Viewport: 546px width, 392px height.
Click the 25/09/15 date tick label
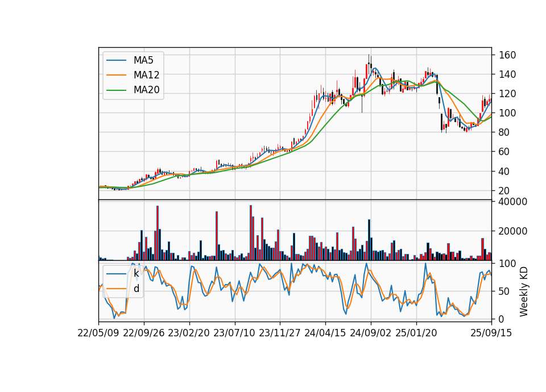click(491, 333)
